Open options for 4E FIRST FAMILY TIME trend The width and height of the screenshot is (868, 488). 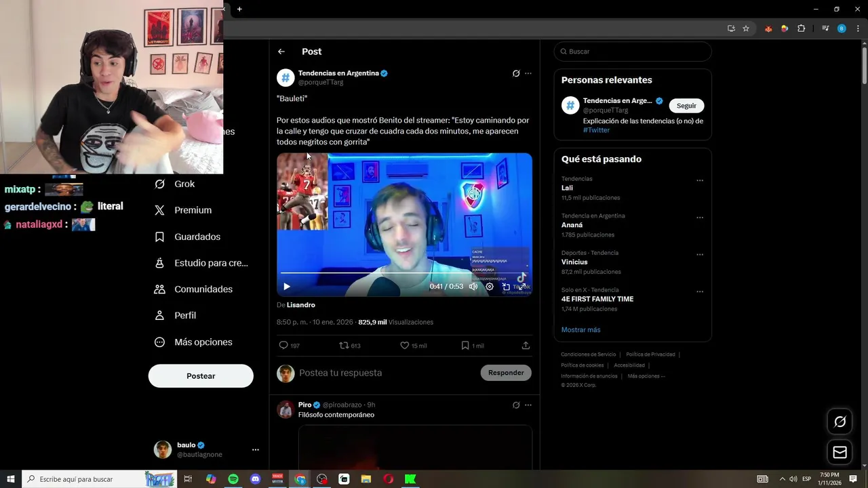point(700,292)
